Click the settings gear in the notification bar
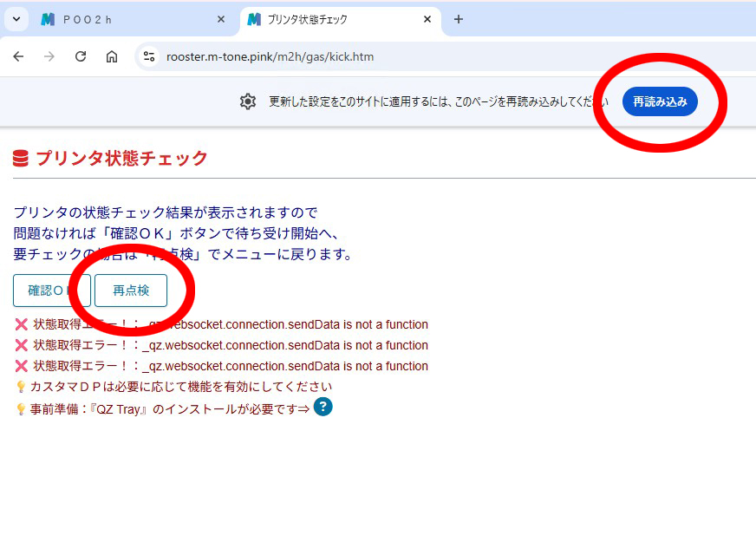Image resolution: width=756 pixels, height=555 pixels. [248, 101]
